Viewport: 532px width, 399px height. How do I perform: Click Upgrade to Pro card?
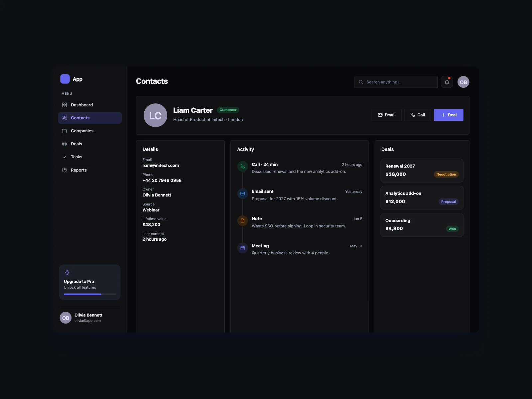90,282
